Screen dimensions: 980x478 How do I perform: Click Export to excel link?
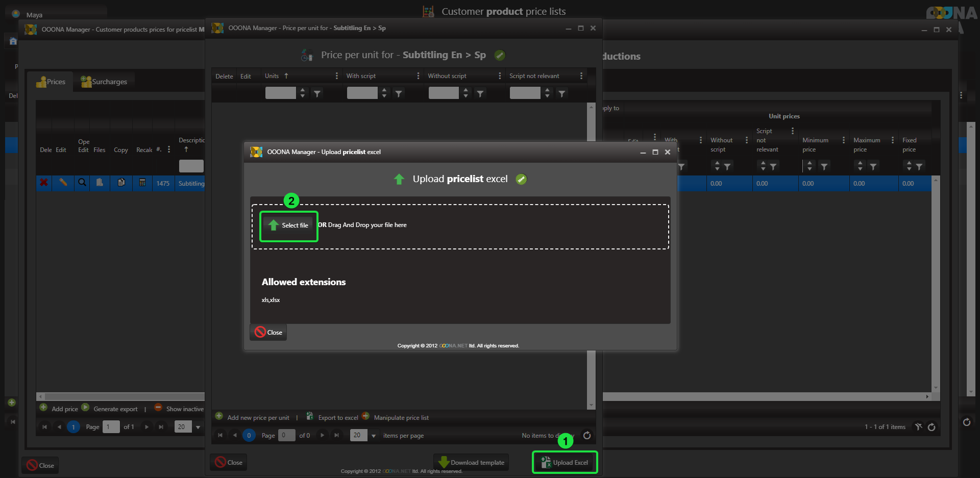point(337,417)
